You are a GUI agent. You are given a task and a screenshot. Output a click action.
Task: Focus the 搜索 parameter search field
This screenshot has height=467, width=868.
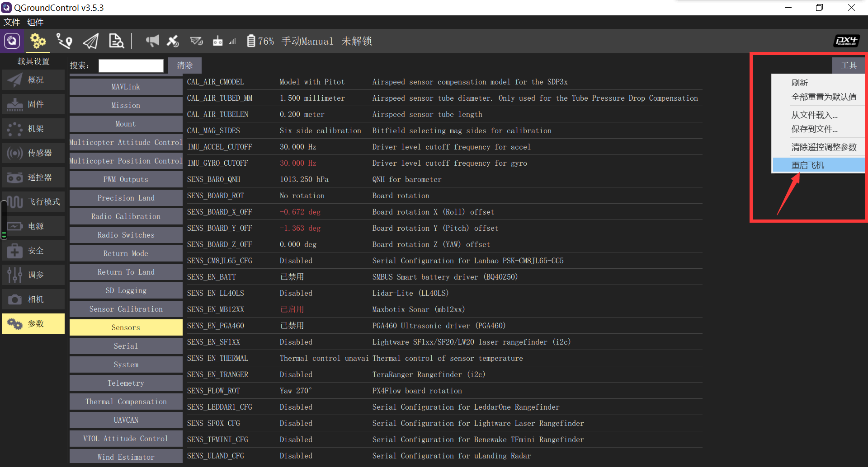[x=131, y=65]
